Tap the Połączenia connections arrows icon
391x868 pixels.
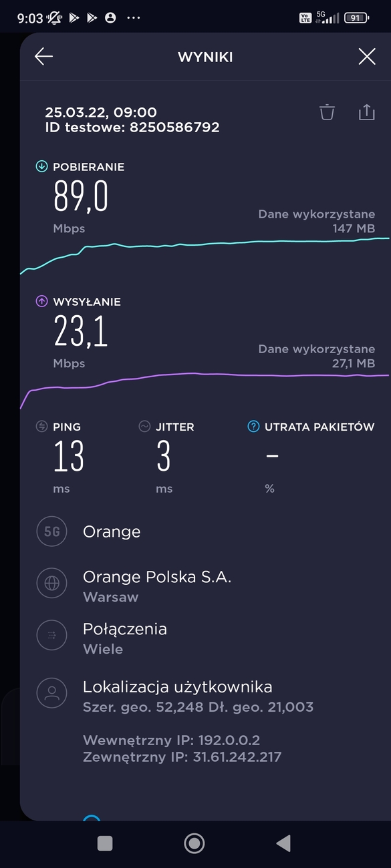(51, 635)
